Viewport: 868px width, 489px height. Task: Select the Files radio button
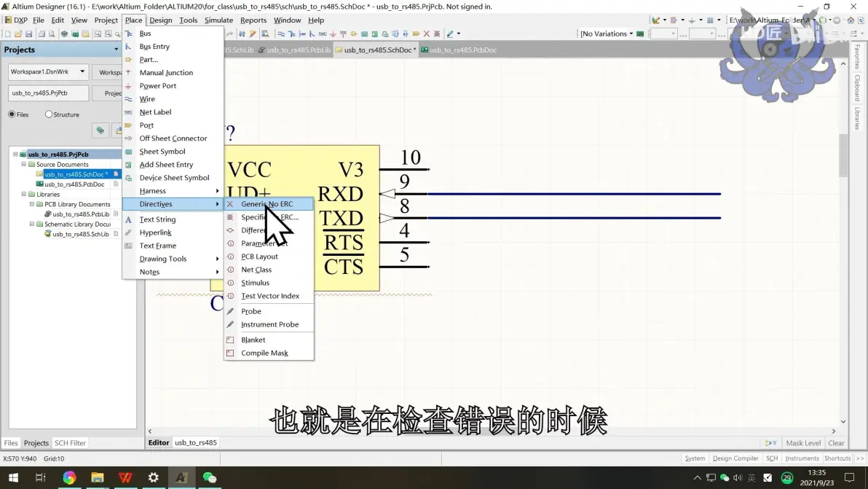point(12,114)
